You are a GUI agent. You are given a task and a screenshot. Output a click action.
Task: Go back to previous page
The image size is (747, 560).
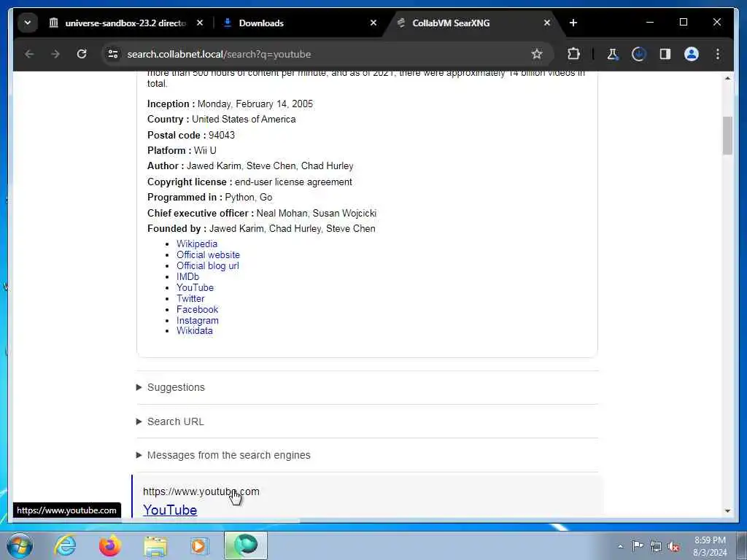pyautogui.click(x=29, y=54)
